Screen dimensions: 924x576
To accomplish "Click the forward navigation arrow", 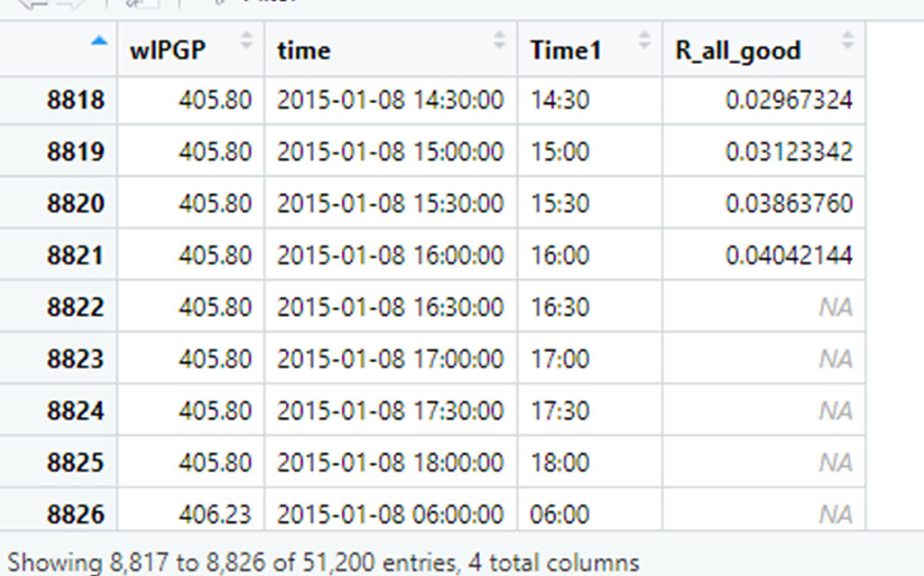I will click(x=70, y=5).
